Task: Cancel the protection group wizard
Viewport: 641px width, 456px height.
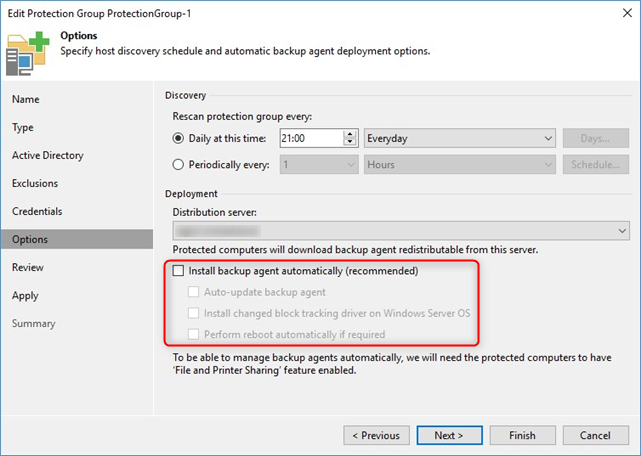Action: pos(594,435)
